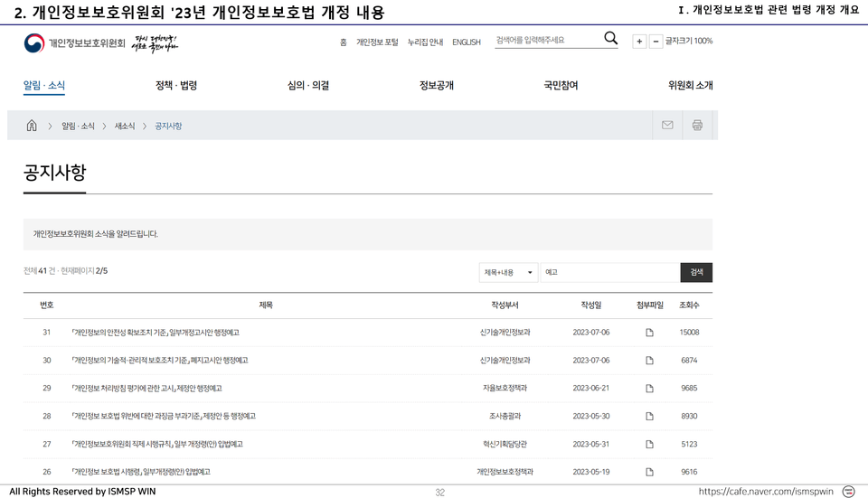Print the page with printer icon
Screen dimensions: 868x498
pyautogui.click(x=697, y=125)
